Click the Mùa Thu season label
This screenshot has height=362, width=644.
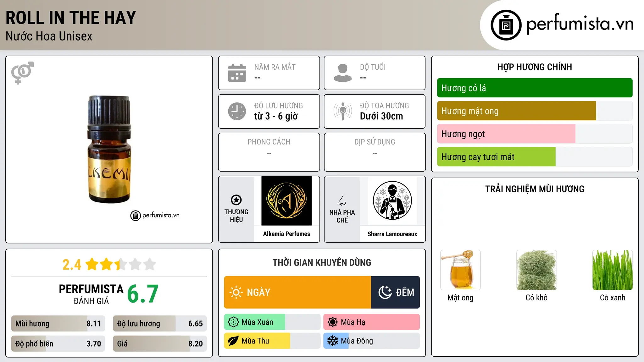pos(255,341)
